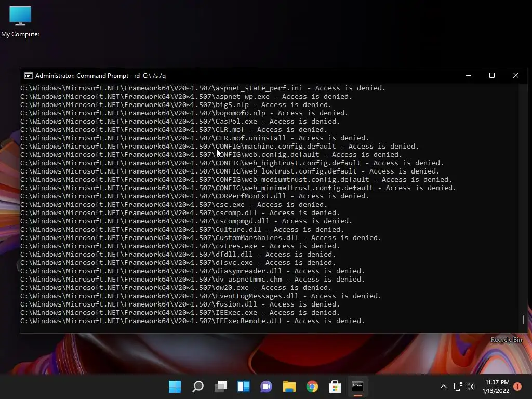
Task: Click the machine.config.default output line
Action: pos(220,146)
